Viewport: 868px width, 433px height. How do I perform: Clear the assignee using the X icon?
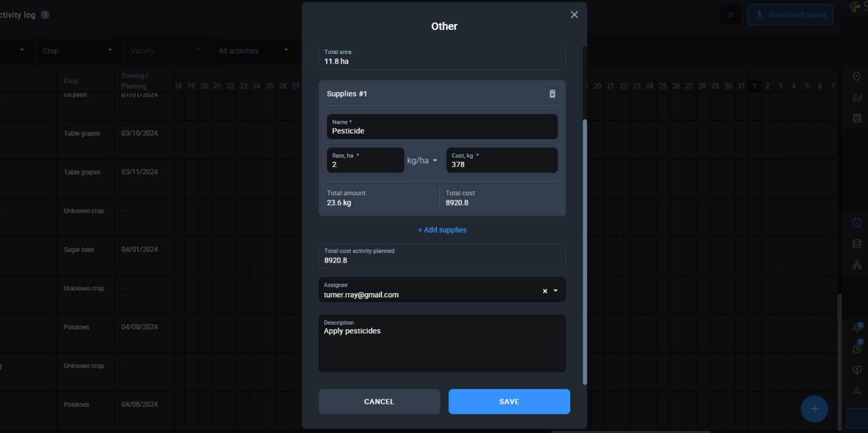click(545, 291)
